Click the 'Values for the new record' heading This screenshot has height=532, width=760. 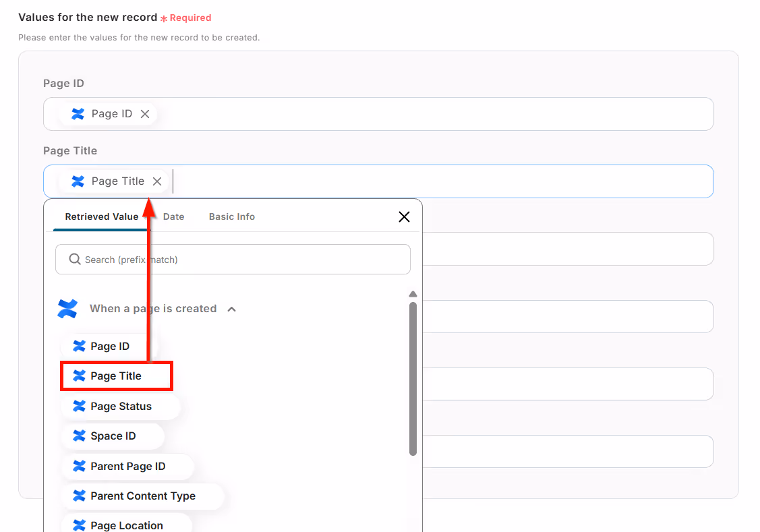[x=88, y=18]
